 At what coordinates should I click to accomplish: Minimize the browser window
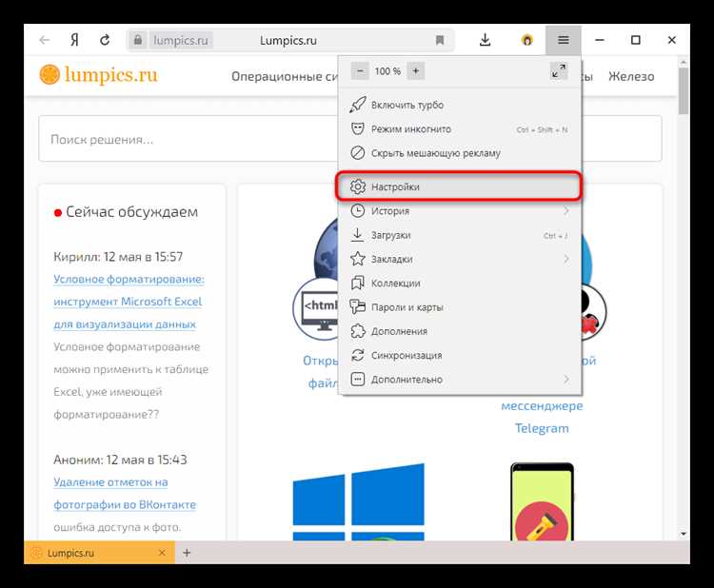pyautogui.click(x=600, y=40)
